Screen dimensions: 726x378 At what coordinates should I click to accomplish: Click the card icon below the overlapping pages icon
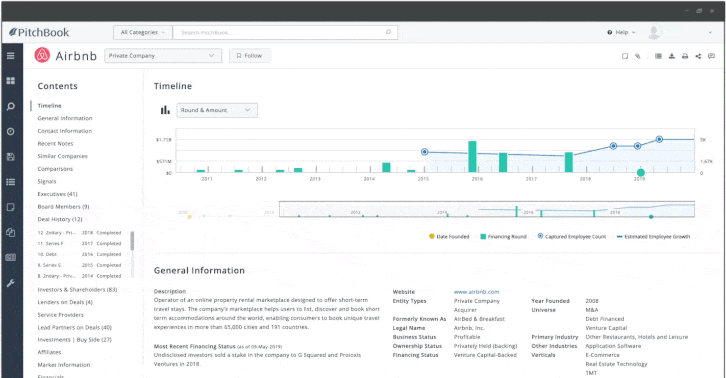tap(10, 257)
